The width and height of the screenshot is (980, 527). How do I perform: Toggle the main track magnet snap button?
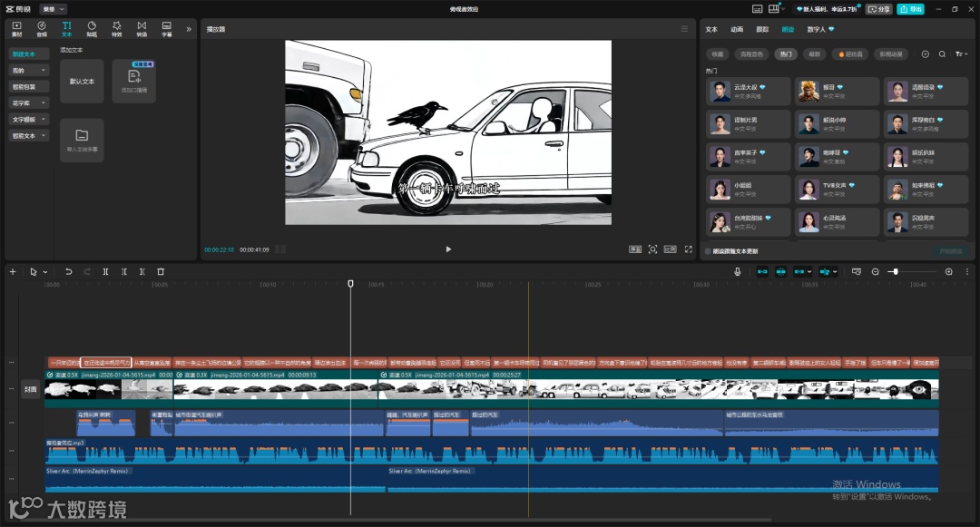(761, 271)
